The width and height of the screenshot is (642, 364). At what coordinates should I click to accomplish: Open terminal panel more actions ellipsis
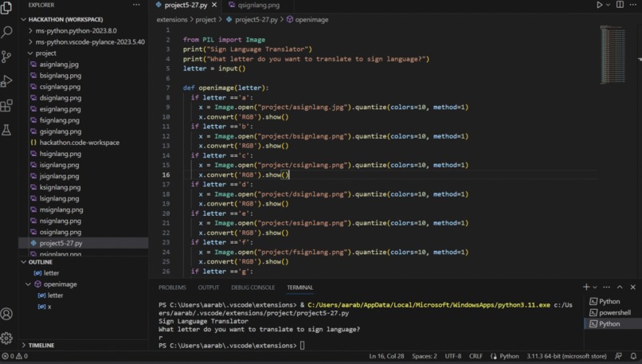coord(606,287)
